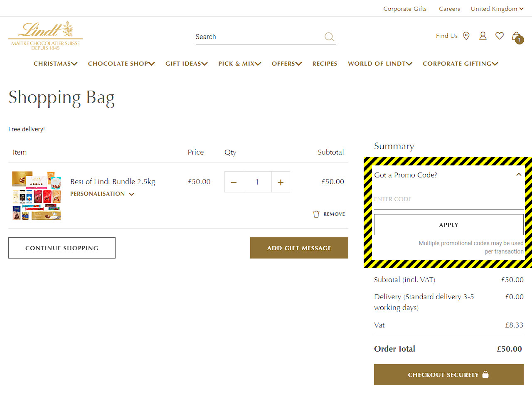
Task: Click the Vat amount £8.33
Action: 514,325
